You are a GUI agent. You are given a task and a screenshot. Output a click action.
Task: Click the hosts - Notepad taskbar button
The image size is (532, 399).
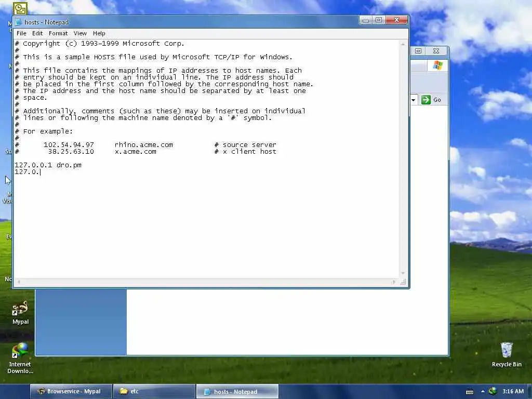pyautogui.click(x=237, y=392)
